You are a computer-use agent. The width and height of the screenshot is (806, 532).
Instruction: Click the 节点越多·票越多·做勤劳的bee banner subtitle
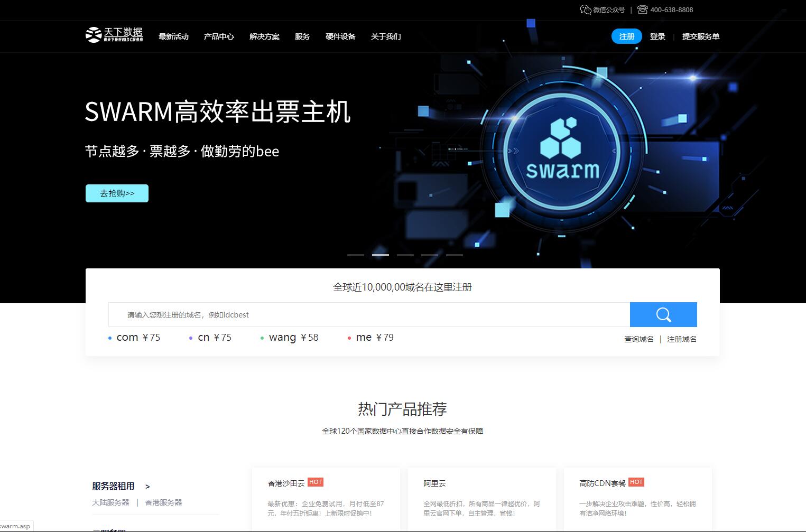[182, 151]
